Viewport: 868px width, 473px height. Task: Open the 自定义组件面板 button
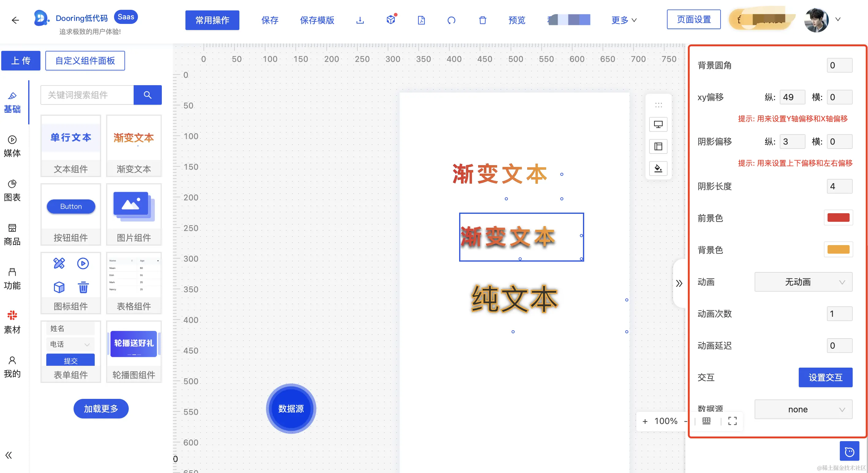85,61
